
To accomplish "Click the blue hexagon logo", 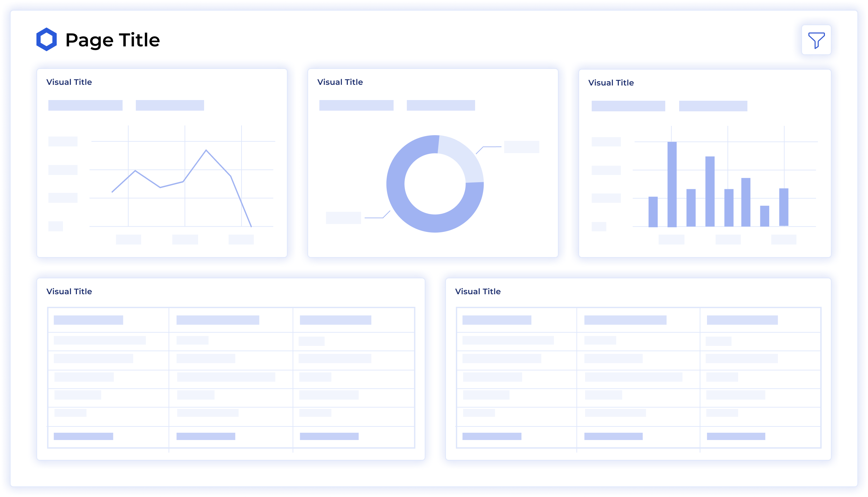I will (x=46, y=39).
